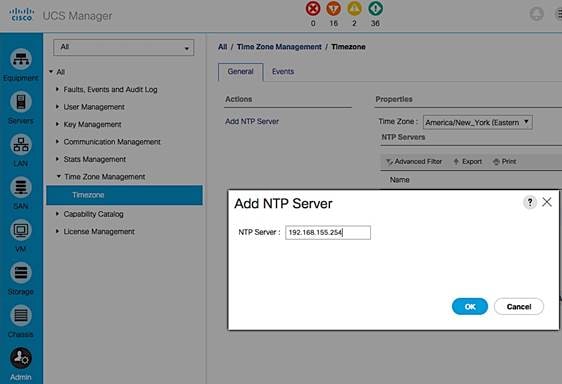Screen dimensions: 562x384
Task: Expand Faults, Events and Audit Log
Action: pos(57,89)
